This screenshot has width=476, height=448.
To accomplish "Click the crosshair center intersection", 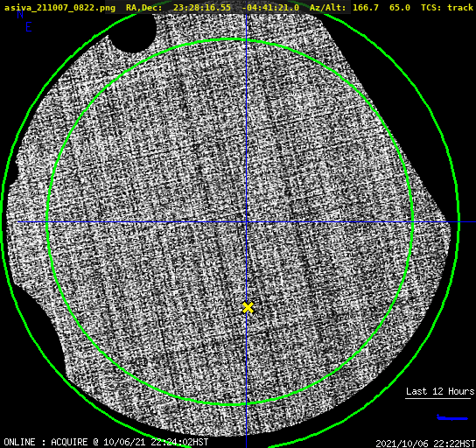I will point(246,222).
